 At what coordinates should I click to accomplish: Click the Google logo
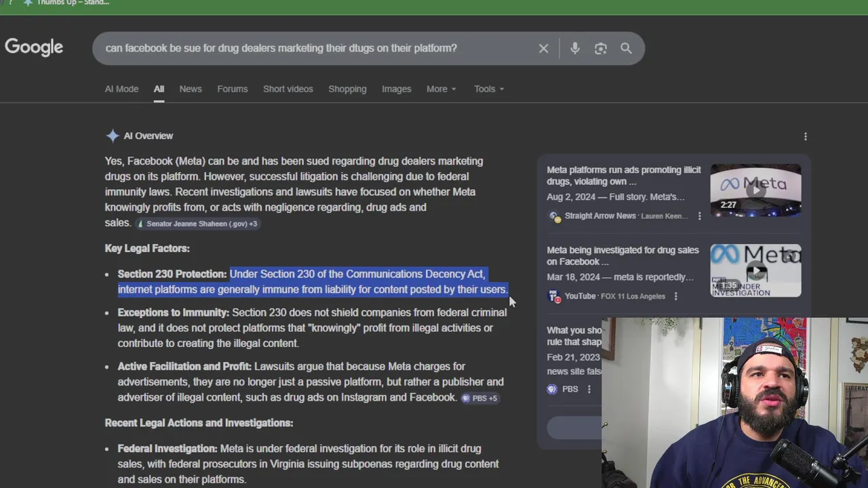[x=34, y=47]
